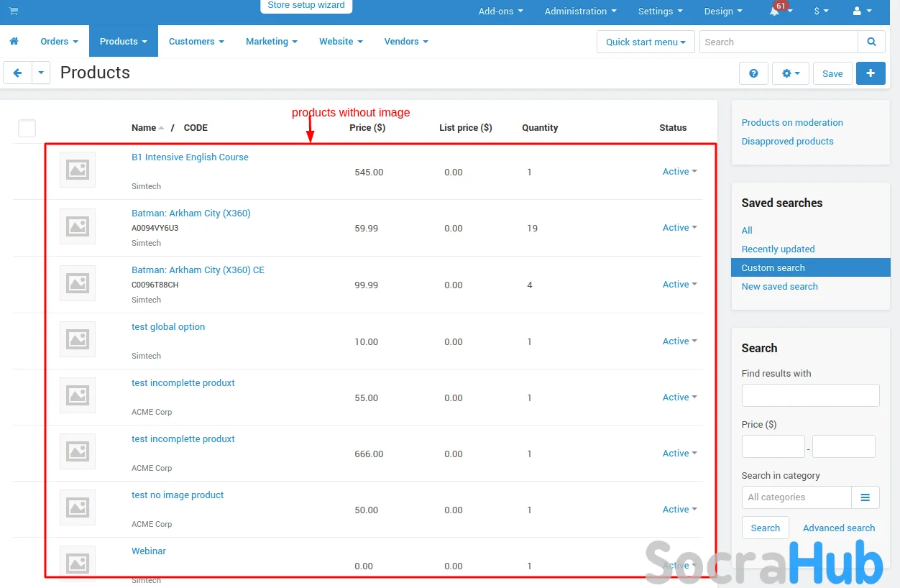900x588 pixels.
Task: Open the Orders menu
Action: [x=59, y=42]
